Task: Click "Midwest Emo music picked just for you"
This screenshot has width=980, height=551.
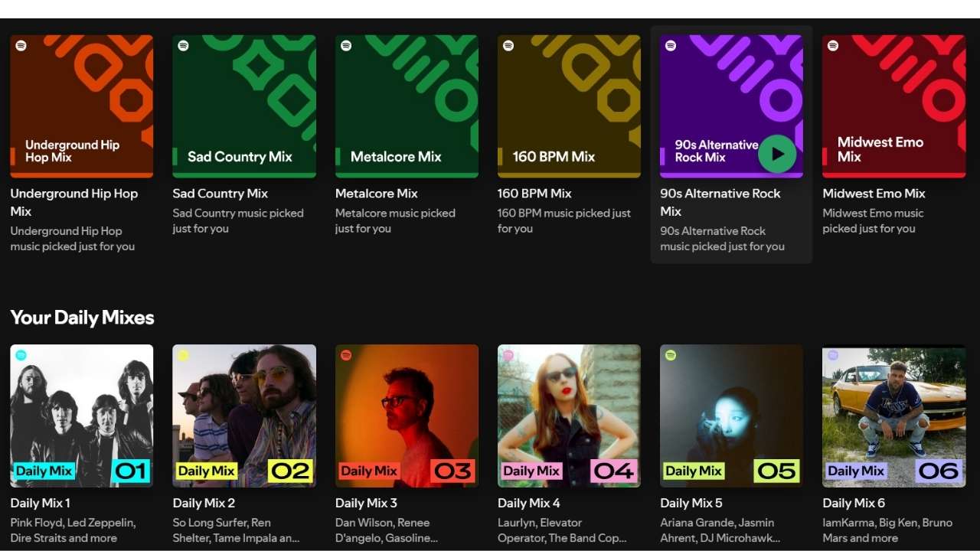Action: tap(873, 221)
